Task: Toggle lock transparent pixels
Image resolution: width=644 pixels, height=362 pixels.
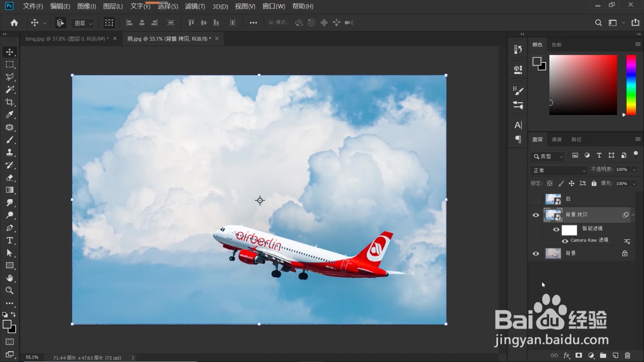Action: point(550,183)
